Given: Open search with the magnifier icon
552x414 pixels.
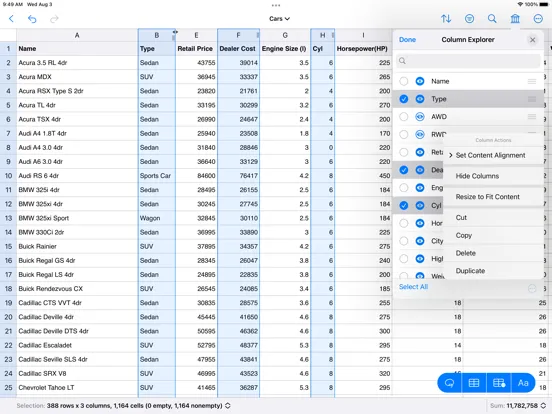Looking at the screenshot, I should point(492,19).
